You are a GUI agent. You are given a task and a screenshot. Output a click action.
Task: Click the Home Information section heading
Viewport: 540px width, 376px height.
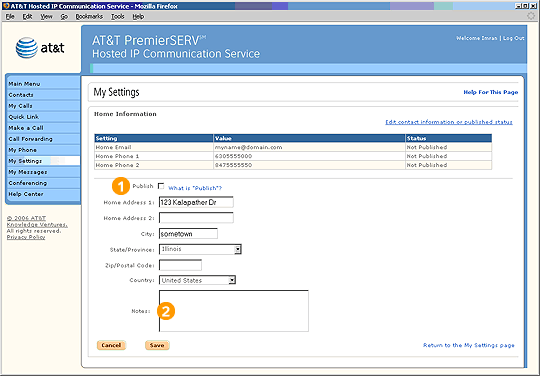click(x=125, y=114)
